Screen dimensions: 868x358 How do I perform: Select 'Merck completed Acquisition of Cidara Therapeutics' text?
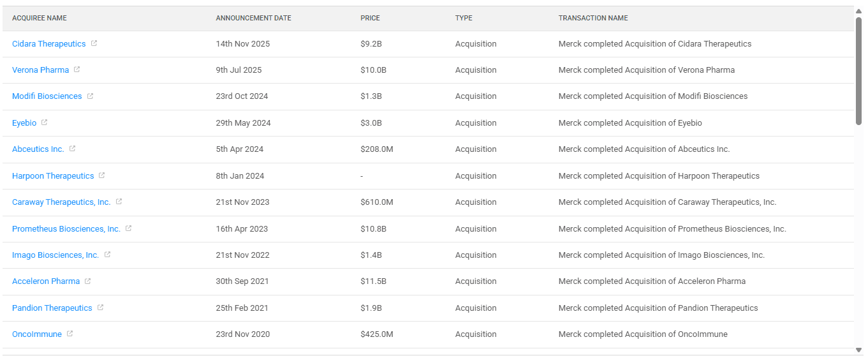pyautogui.click(x=655, y=44)
